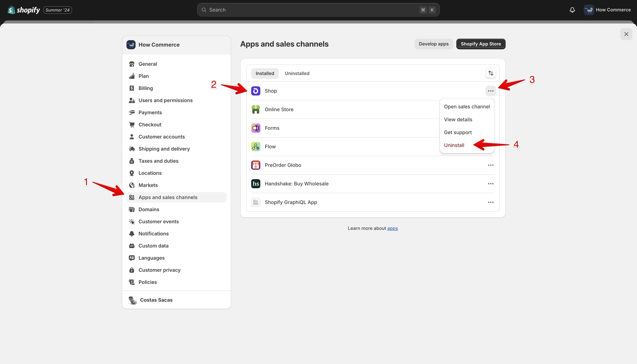This screenshot has height=364, width=637.
Task: Open the three-dot menu for PreOrder Globo
Action: click(491, 165)
